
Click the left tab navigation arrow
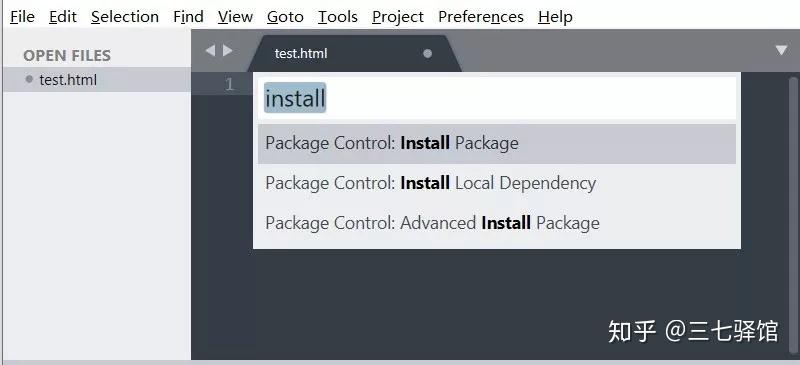point(210,51)
